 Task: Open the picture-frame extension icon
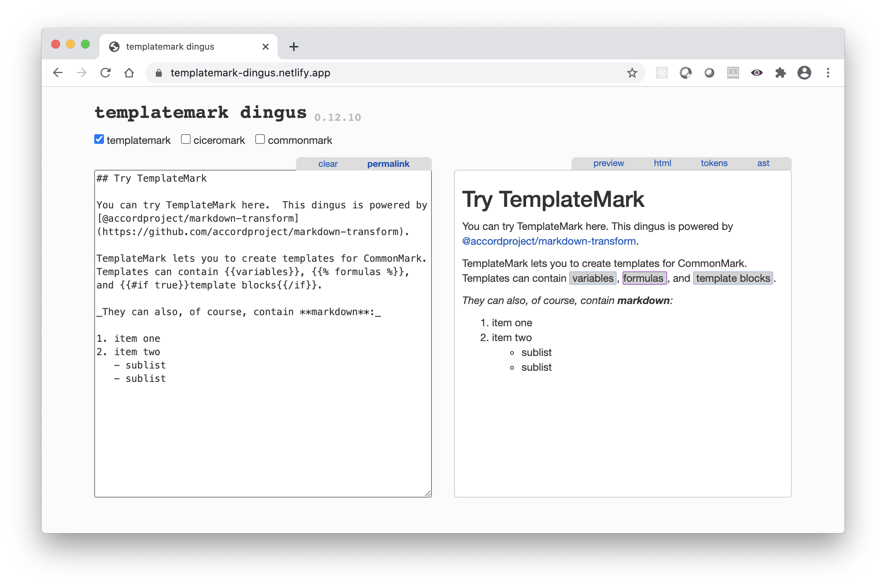(x=732, y=73)
